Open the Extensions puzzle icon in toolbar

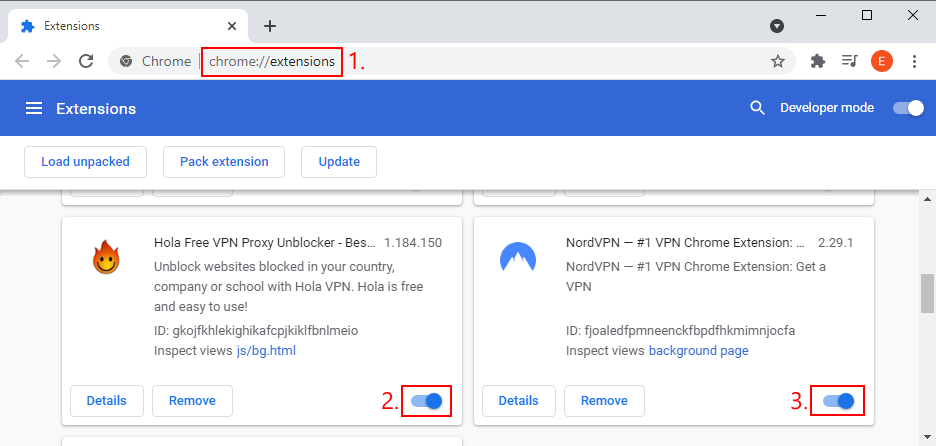tap(818, 61)
